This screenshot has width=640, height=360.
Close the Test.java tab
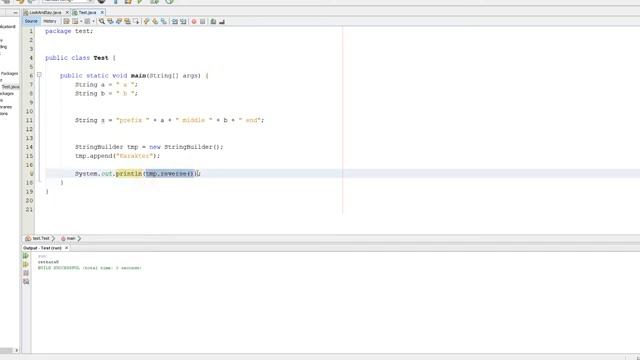click(102, 13)
